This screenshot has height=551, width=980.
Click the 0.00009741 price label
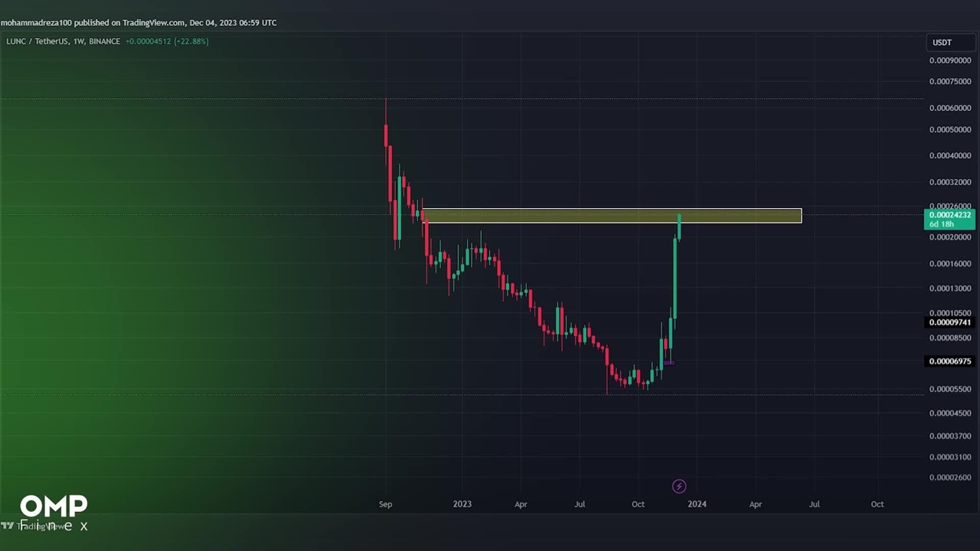pyautogui.click(x=949, y=323)
